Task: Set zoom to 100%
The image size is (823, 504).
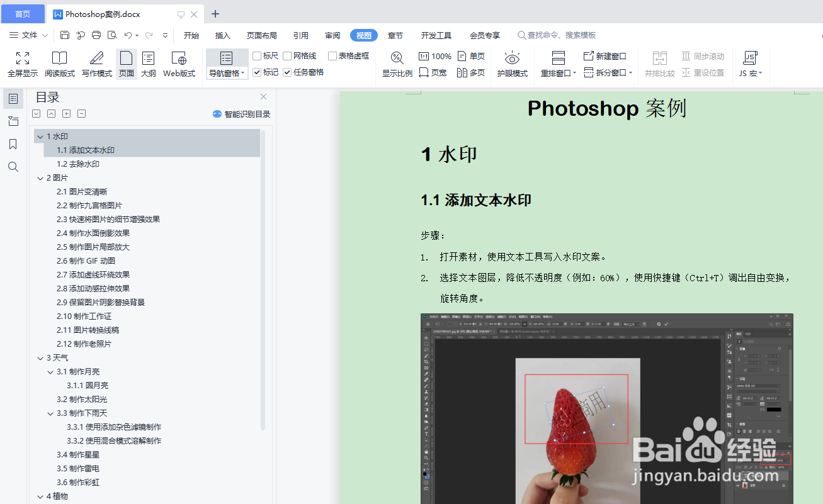Action: [x=435, y=56]
